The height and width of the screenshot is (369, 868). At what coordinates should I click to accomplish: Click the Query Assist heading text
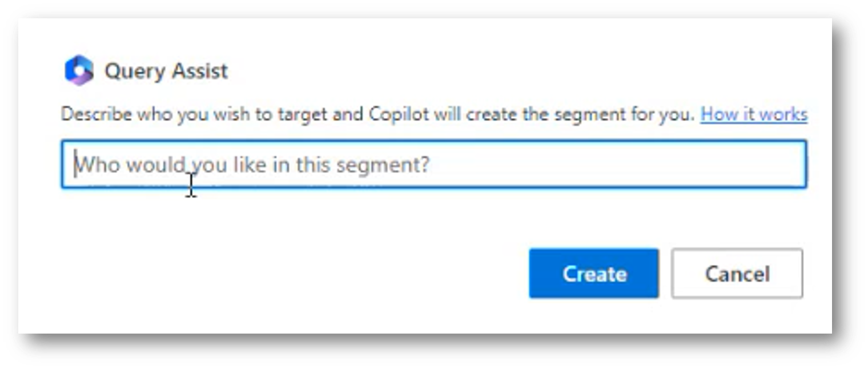point(166,71)
